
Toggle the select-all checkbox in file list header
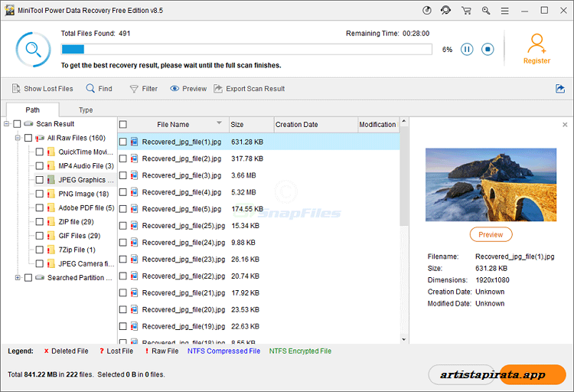point(123,125)
